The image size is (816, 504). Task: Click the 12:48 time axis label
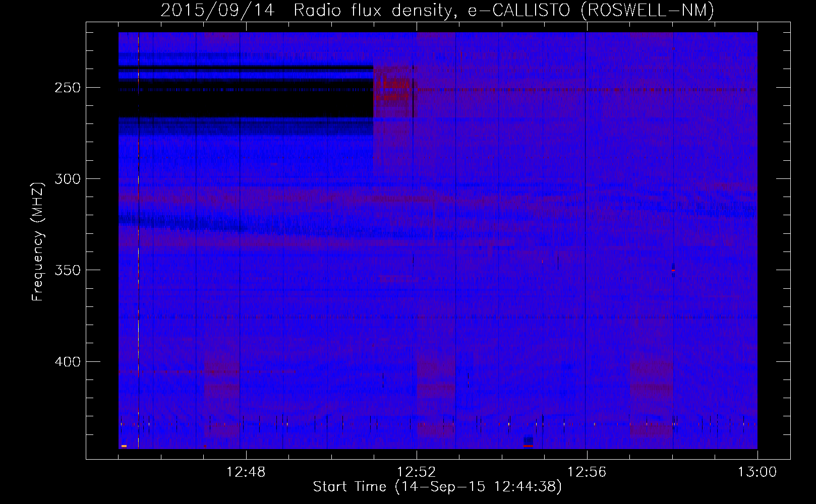click(x=246, y=472)
